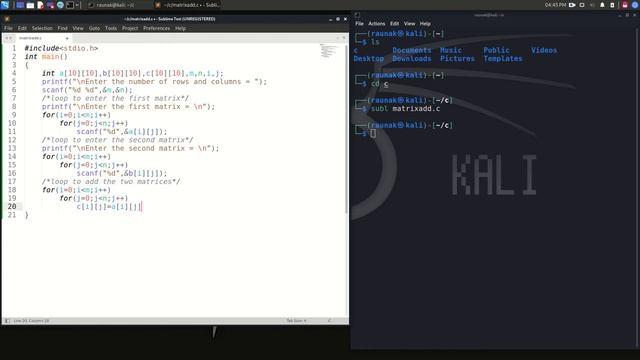Screen dimensions: 640x360
Task: Click the C syntax selector in status bar
Action: [x=329, y=321]
